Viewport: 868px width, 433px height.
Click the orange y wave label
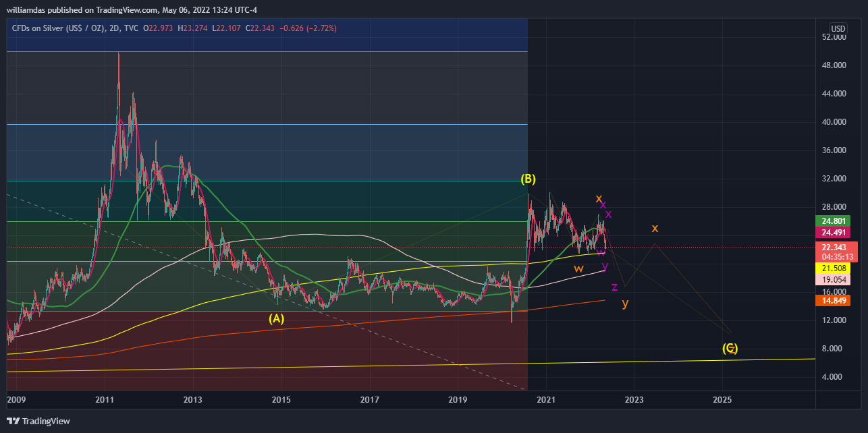625,303
